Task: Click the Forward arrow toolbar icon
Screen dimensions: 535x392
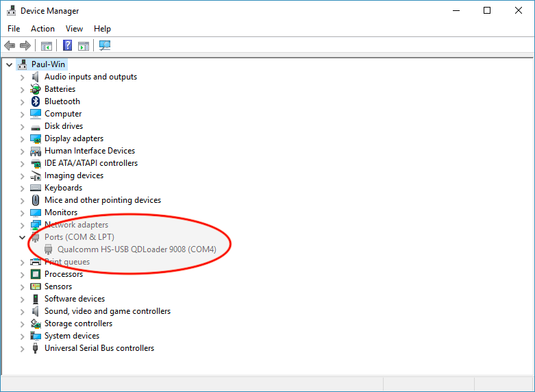Action: pyautogui.click(x=25, y=45)
